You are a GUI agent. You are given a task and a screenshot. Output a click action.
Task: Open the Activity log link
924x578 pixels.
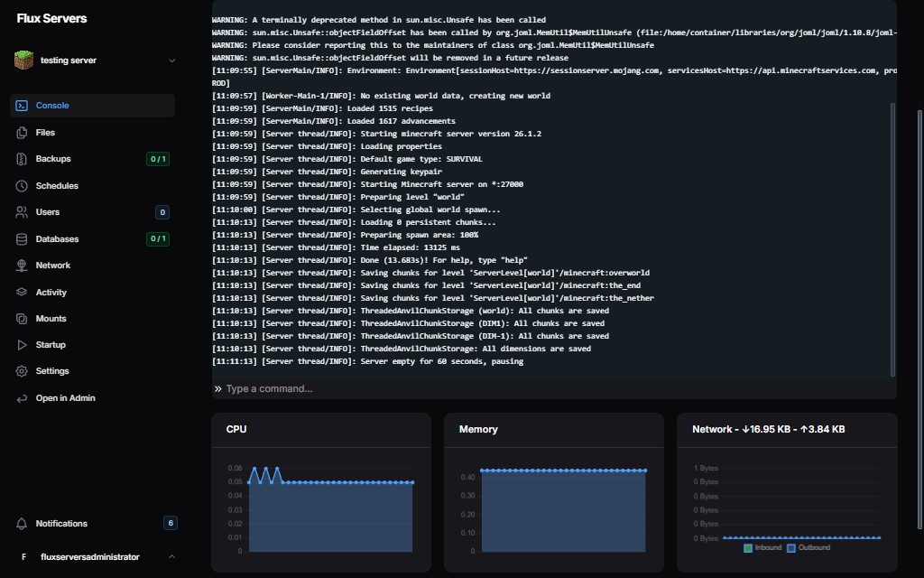[x=93, y=292]
